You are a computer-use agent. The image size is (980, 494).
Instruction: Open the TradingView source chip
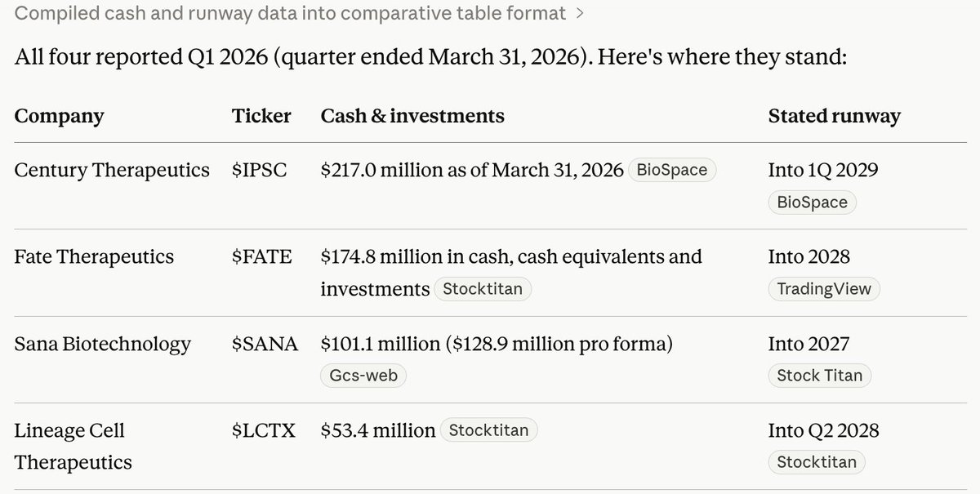824,289
